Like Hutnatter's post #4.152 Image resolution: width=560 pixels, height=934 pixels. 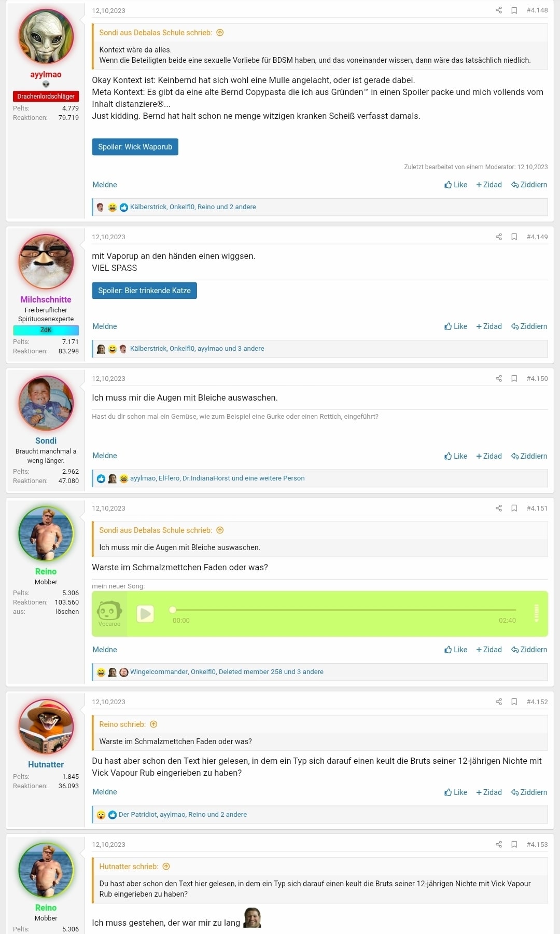(x=456, y=792)
